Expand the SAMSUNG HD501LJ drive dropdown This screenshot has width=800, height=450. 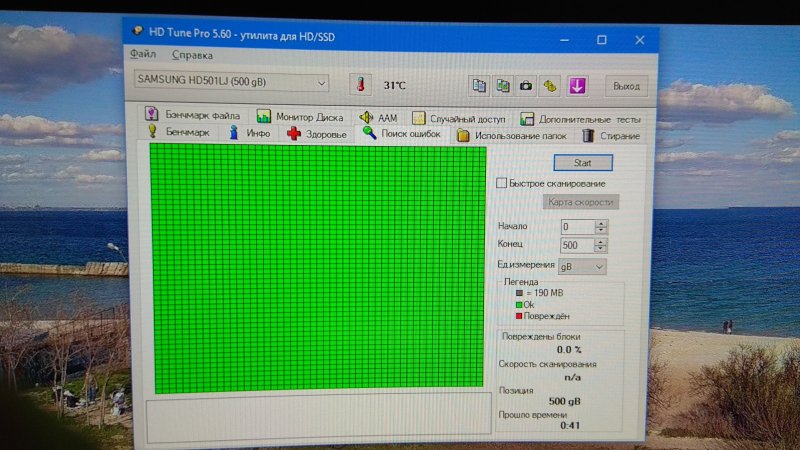[321, 82]
